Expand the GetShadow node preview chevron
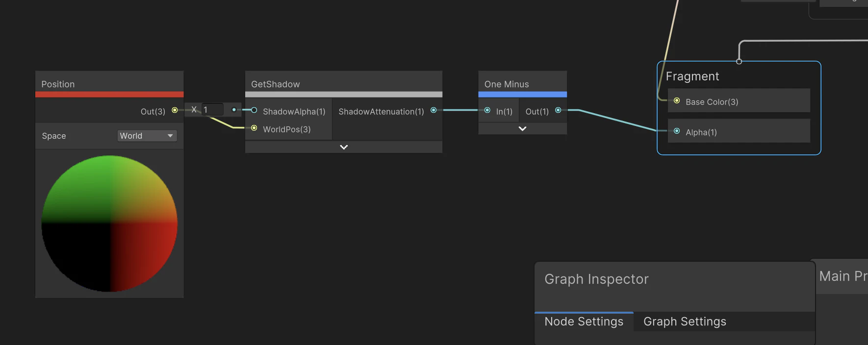This screenshot has height=345, width=868. pyautogui.click(x=344, y=147)
